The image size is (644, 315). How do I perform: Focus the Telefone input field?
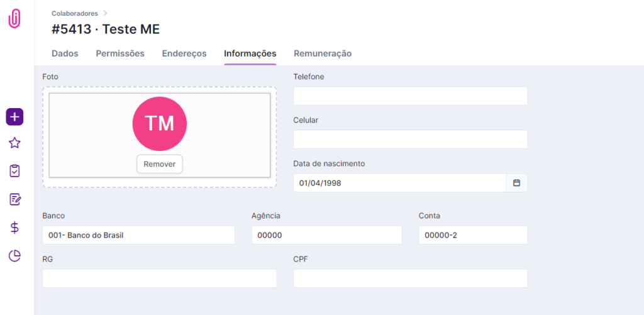click(x=410, y=96)
